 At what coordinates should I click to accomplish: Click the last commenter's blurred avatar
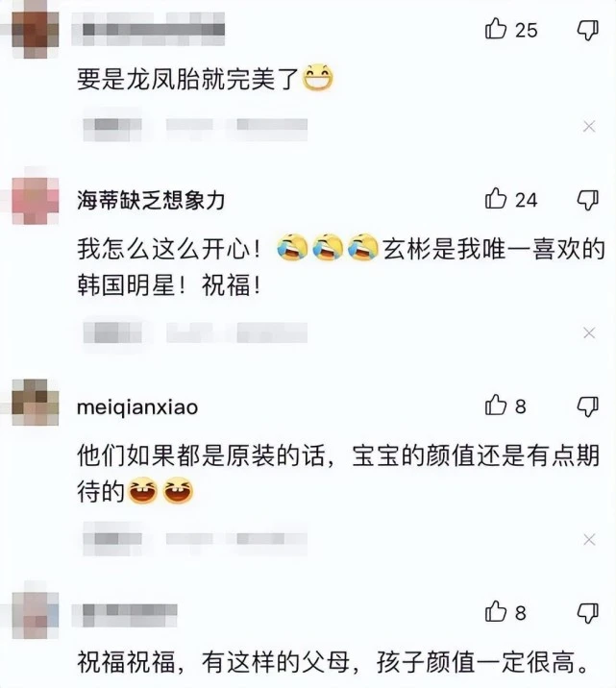point(36,615)
